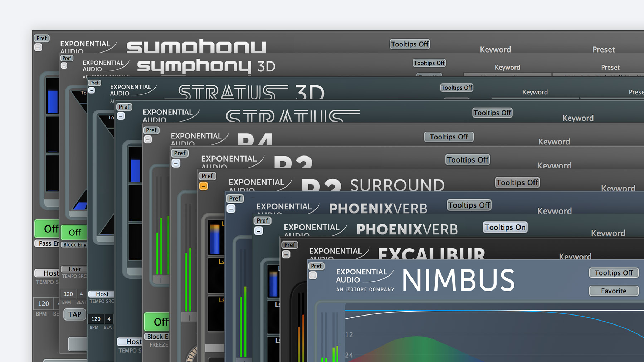Collapse the Nimbus window with its minus icon

pos(313,276)
